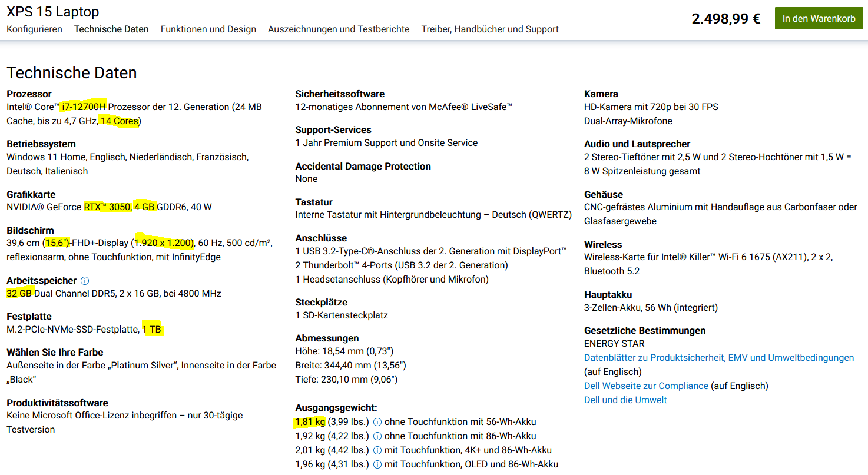Click the Technische Daten page heading

[x=72, y=73]
